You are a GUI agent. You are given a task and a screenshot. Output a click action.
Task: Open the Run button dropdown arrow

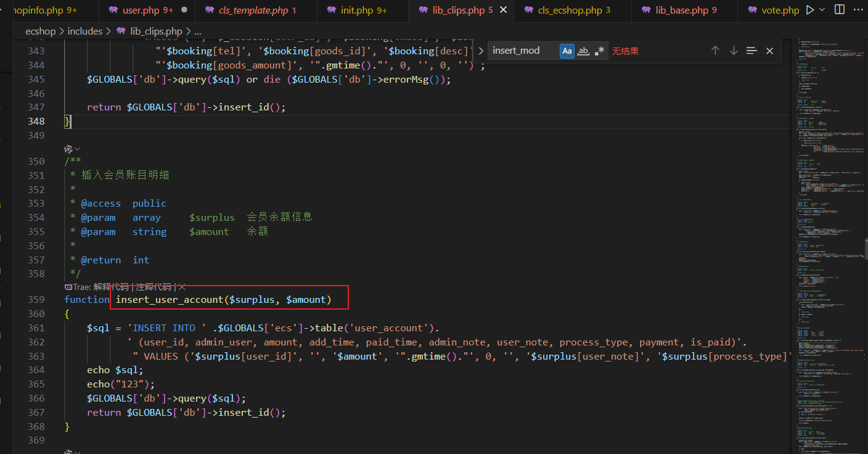[x=822, y=10]
